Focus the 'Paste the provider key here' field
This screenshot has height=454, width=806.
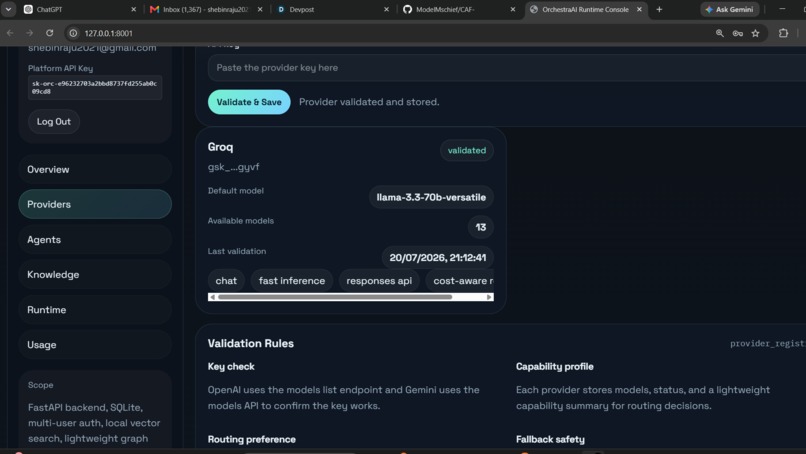pyautogui.click(x=507, y=68)
